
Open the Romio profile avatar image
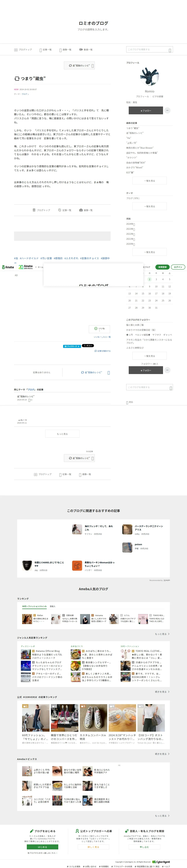click(149, 77)
